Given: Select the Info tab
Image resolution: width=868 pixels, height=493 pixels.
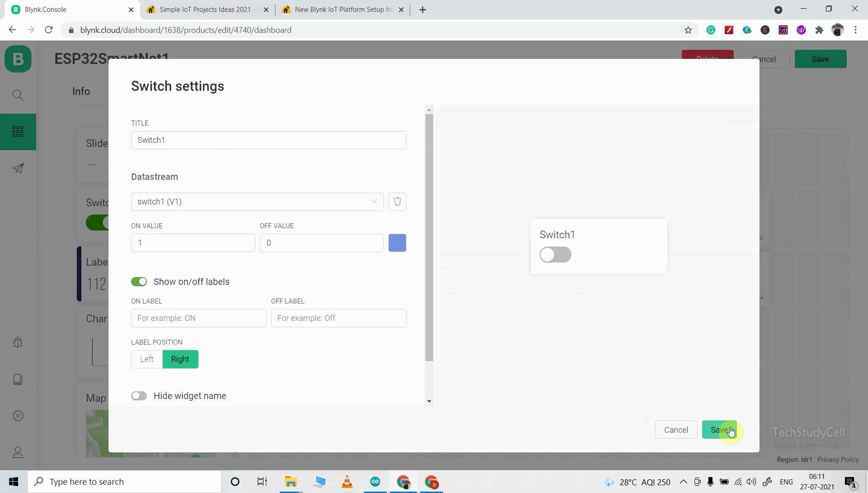Looking at the screenshot, I should (x=80, y=91).
